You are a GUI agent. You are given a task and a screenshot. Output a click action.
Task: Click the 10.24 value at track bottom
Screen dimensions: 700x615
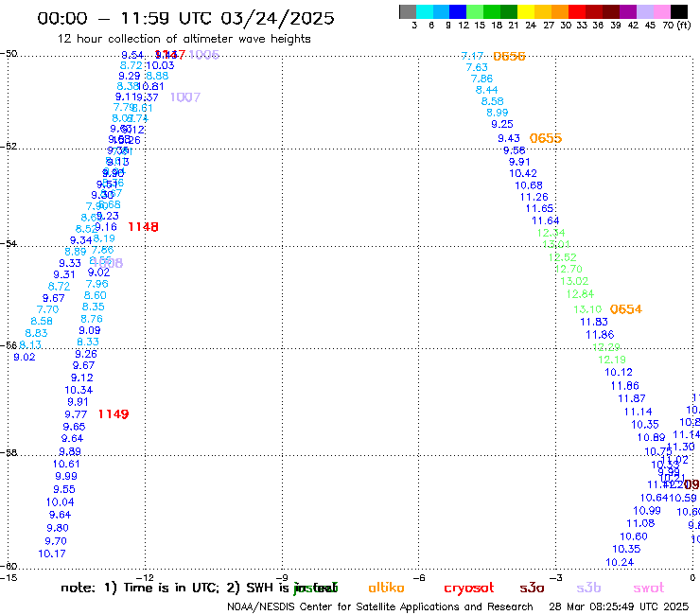pos(620,562)
